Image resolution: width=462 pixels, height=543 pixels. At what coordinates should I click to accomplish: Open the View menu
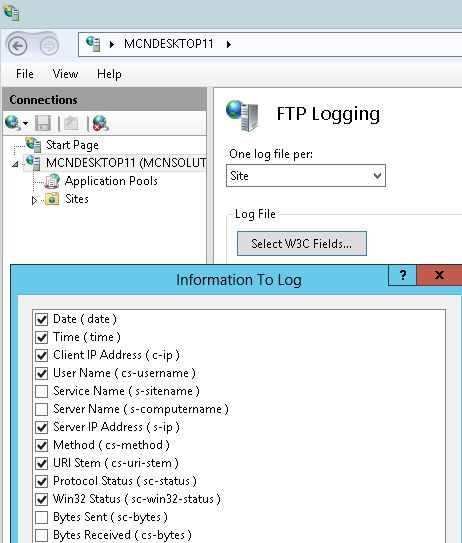[x=65, y=74]
